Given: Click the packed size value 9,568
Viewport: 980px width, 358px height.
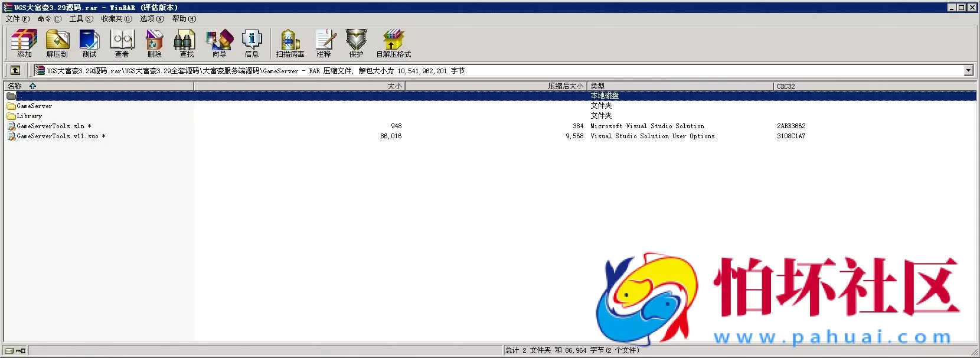Looking at the screenshot, I should [574, 136].
